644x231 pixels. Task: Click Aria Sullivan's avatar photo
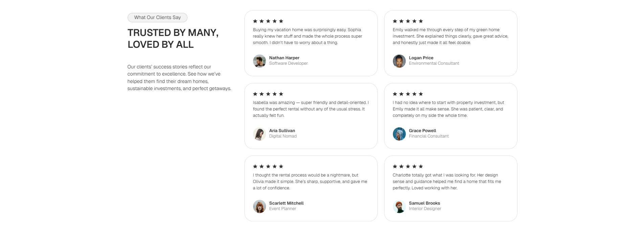[x=260, y=134]
